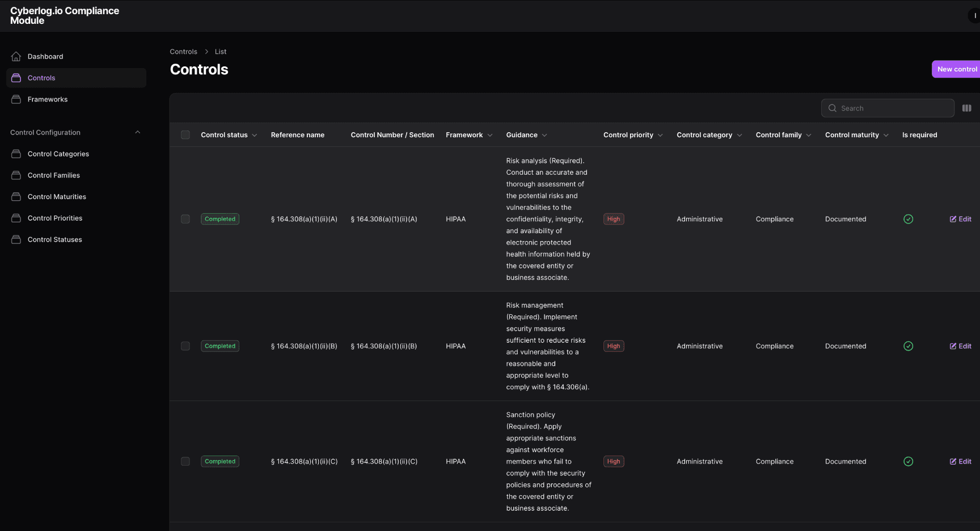Viewport: 980px width, 531px height.
Task: Open Control Categories in the sidebar
Action: (58, 154)
